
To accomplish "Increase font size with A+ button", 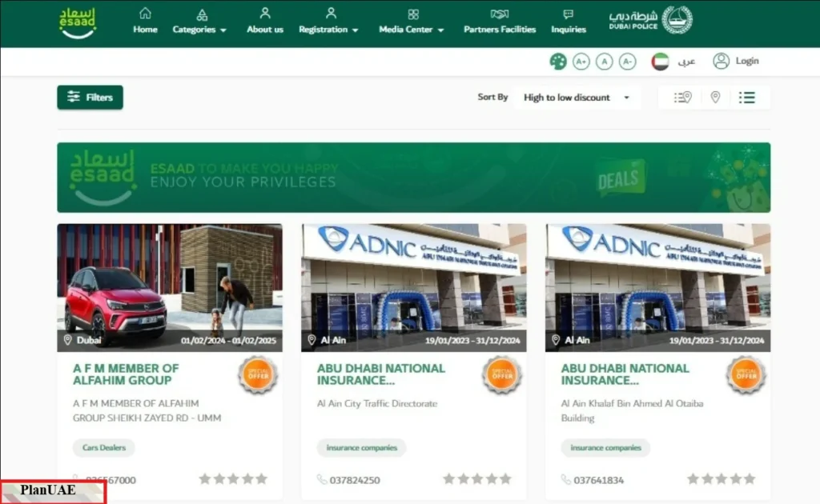I will 581,62.
